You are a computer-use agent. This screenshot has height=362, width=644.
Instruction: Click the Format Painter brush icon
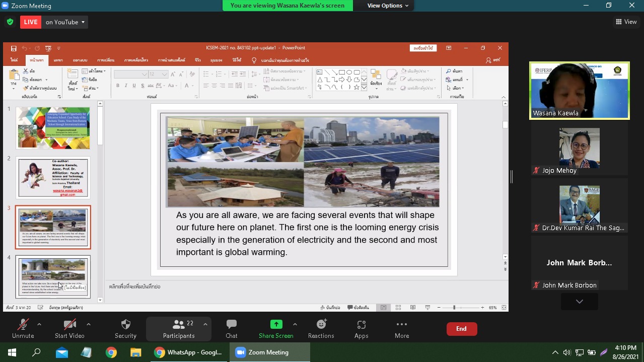click(x=26, y=88)
